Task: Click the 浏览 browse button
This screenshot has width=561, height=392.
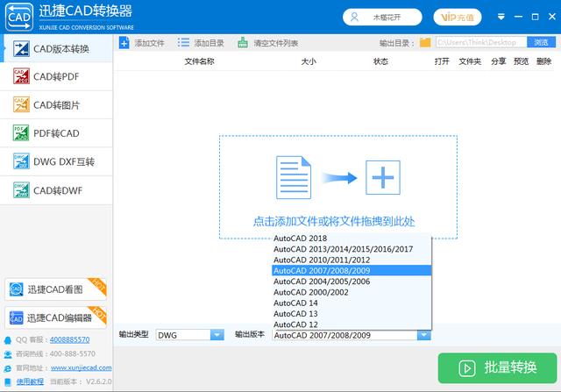Action: [542, 42]
